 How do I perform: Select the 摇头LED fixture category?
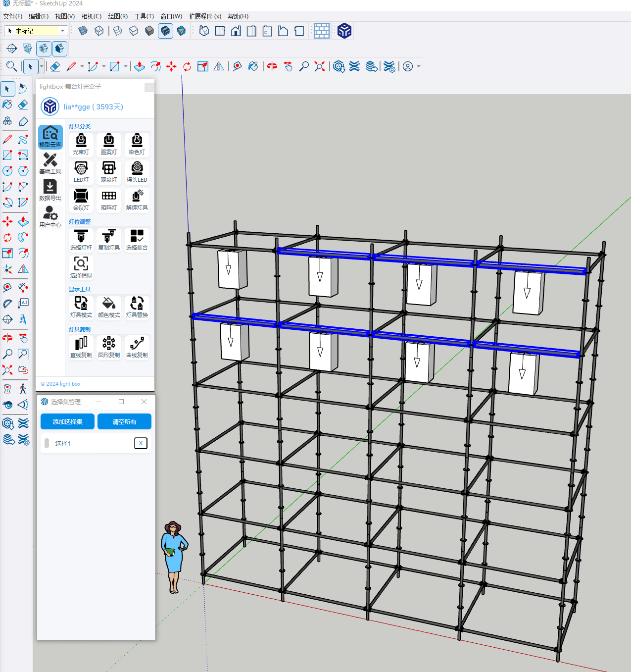pos(137,172)
